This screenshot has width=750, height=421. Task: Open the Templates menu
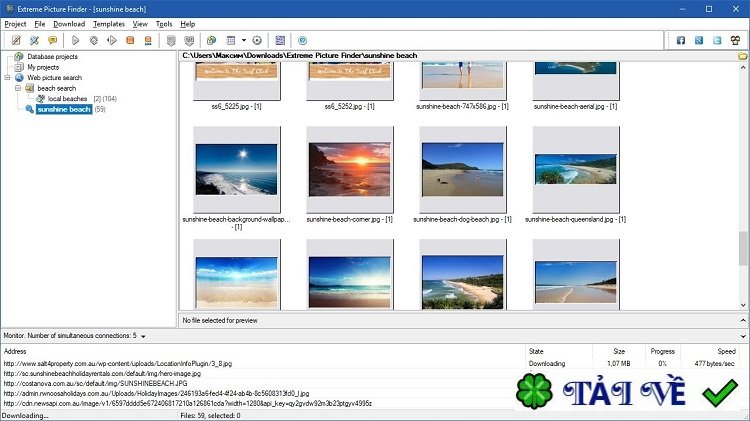pos(108,23)
